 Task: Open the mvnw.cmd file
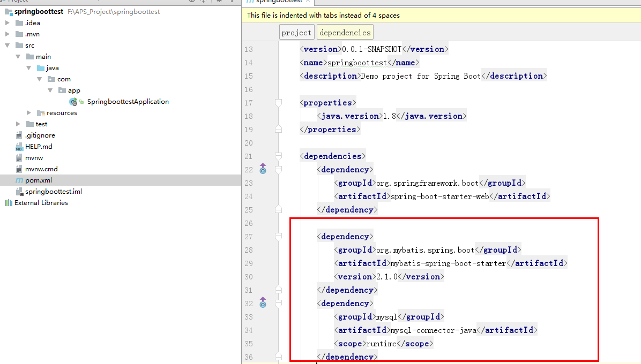41,169
